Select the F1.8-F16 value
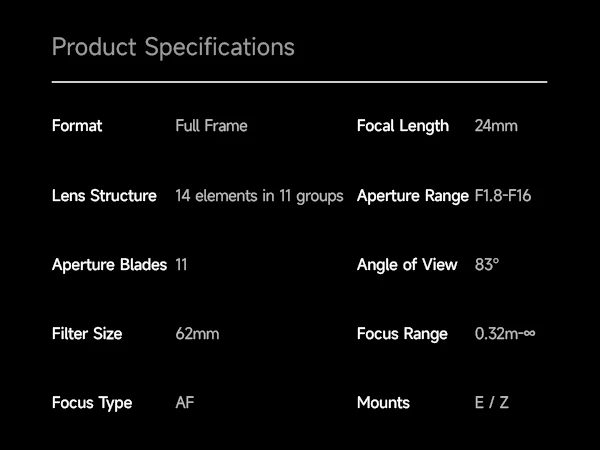Viewport: 600px width, 450px height. (503, 196)
